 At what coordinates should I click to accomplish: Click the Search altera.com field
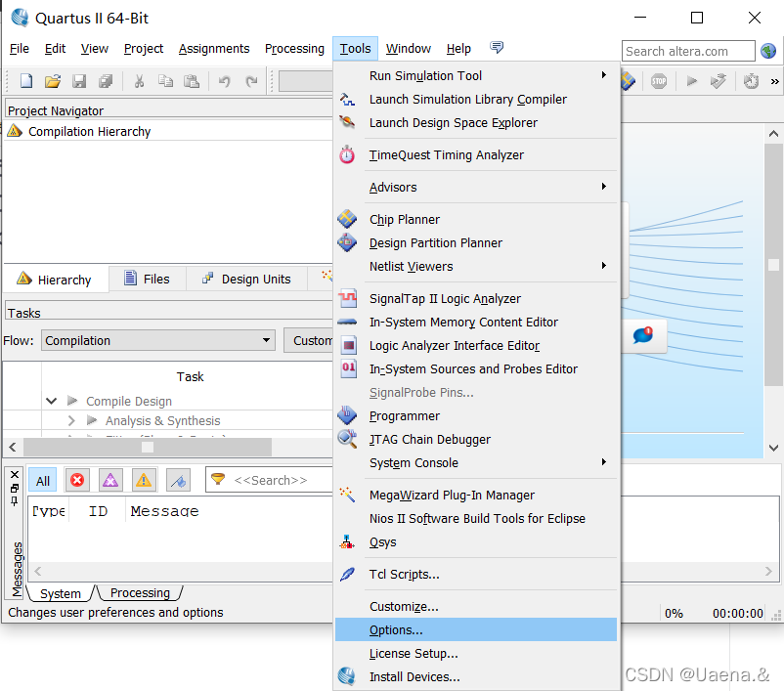(688, 51)
